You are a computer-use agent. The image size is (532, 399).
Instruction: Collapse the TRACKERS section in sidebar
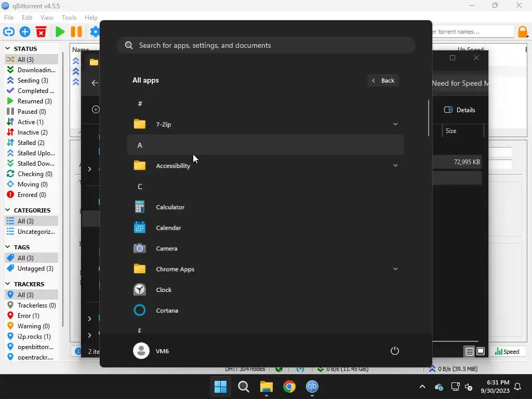[8, 284]
